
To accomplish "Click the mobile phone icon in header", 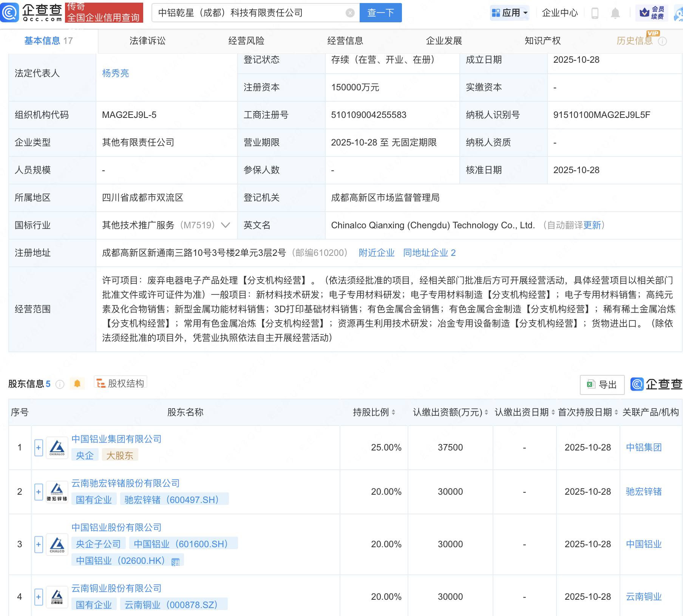I will coord(595,12).
